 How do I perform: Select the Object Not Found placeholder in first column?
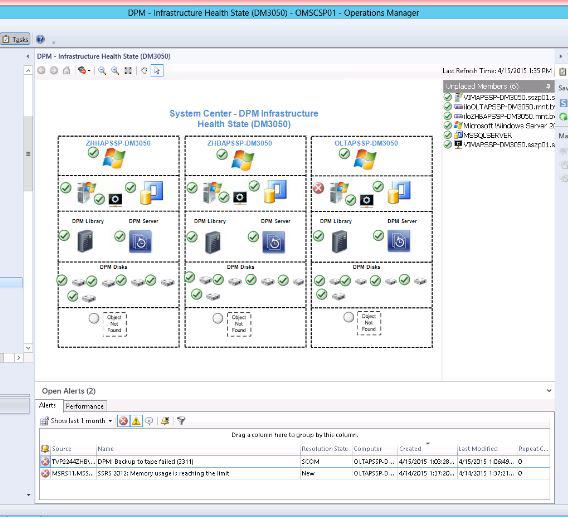114,324
